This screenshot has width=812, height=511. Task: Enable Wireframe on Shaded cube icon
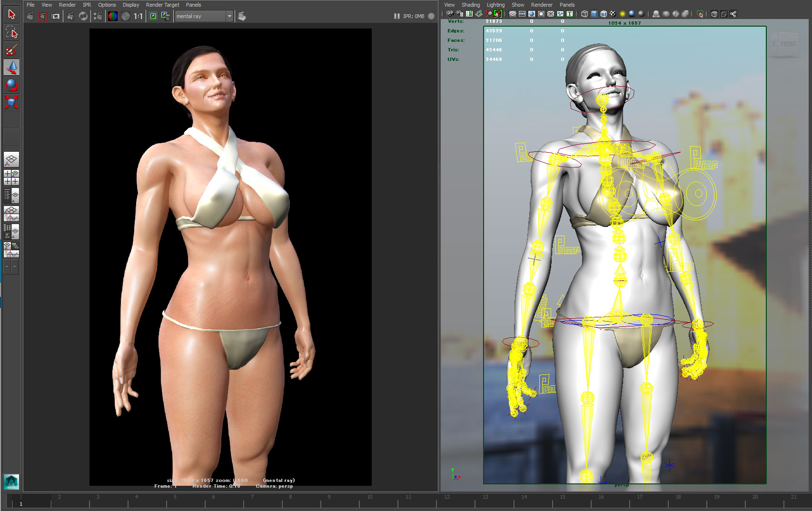604,14
